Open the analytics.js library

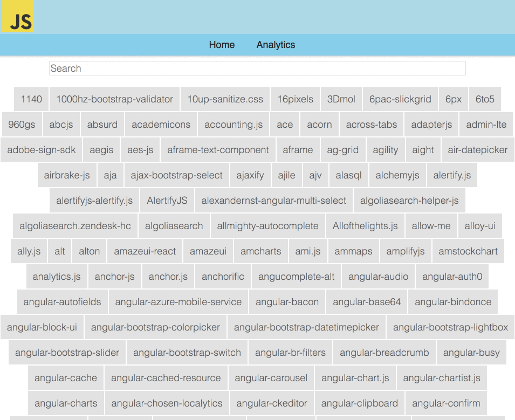(57, 276)
